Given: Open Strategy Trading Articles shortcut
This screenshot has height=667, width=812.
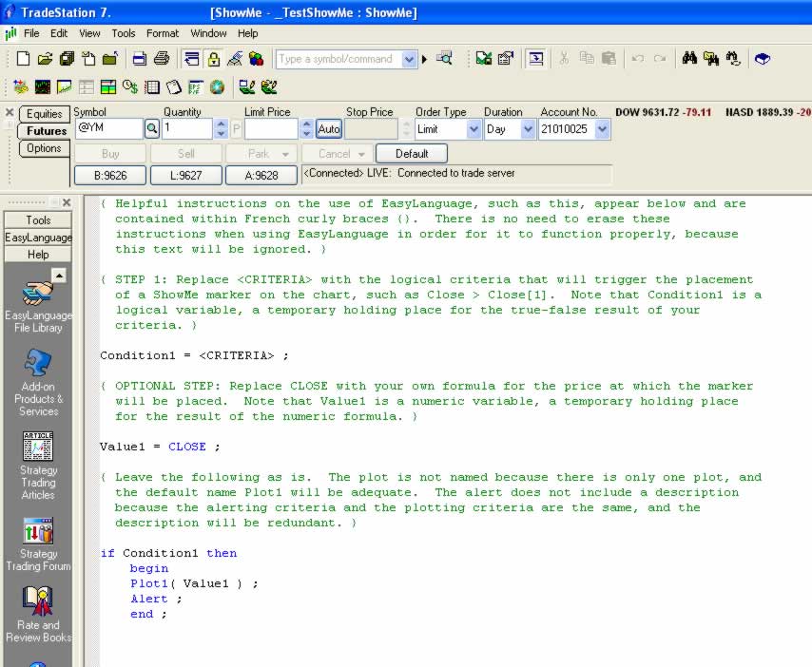Looking at the screenshot, I should point(38,466).
